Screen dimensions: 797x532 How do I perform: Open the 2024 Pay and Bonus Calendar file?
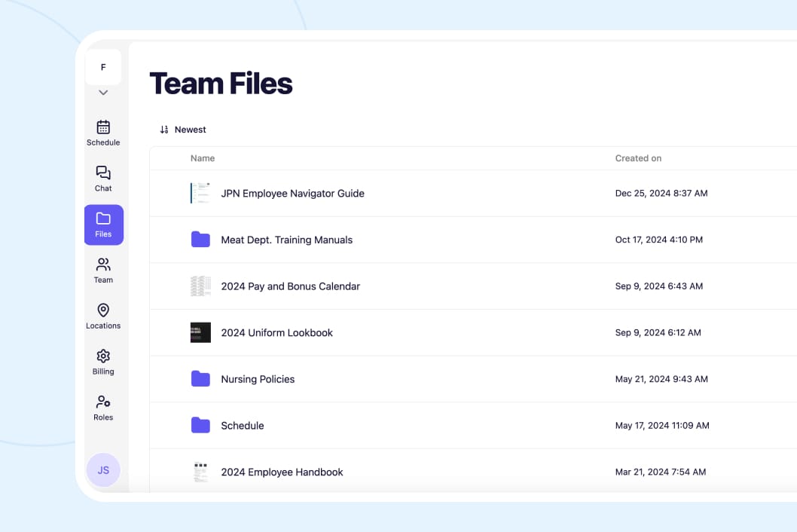coord(290,286)
